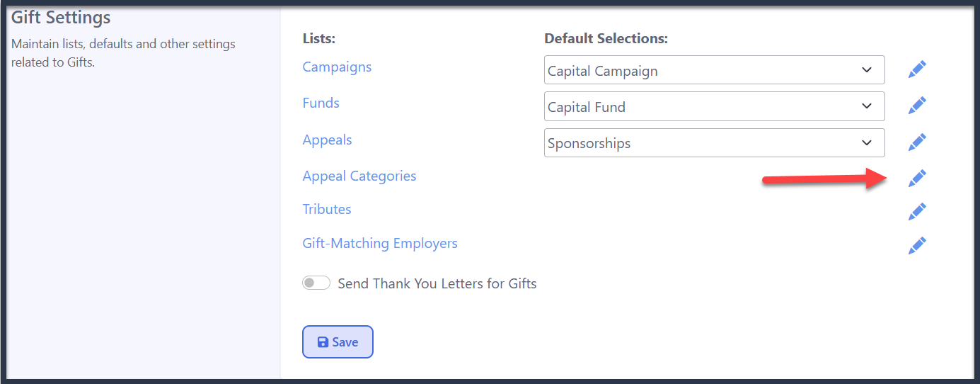Expand the Capital Fund dropdown
Screen dimensions: 980x384
(715, 106)
